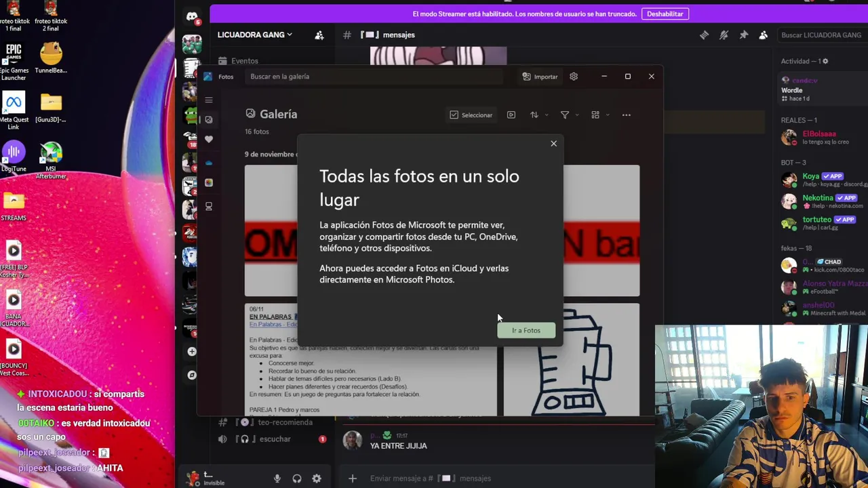Open the Actividad settings gear in member list
Viewport: 868px width, 488px height.
point(825,61)
